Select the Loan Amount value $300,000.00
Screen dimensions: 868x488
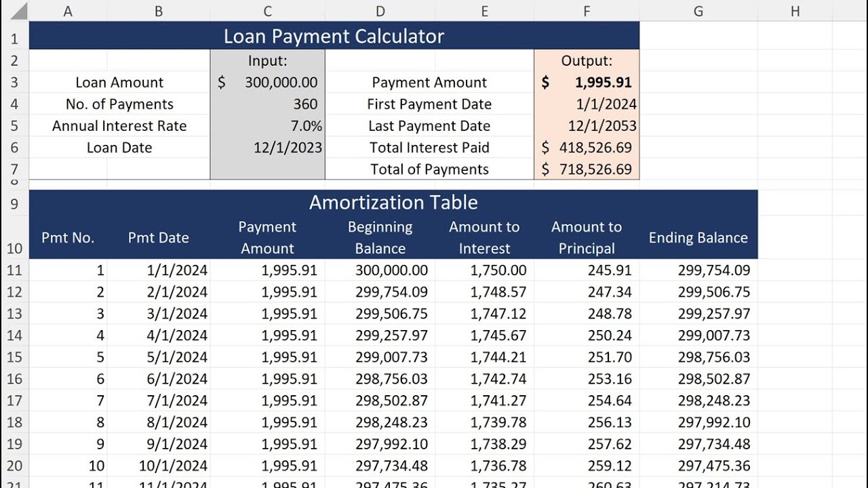point(268,83)
